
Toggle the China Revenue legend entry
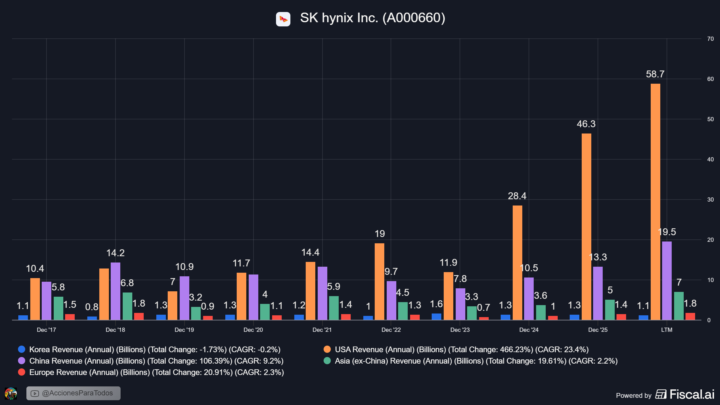pyautogui.click(x=151, y=361)
